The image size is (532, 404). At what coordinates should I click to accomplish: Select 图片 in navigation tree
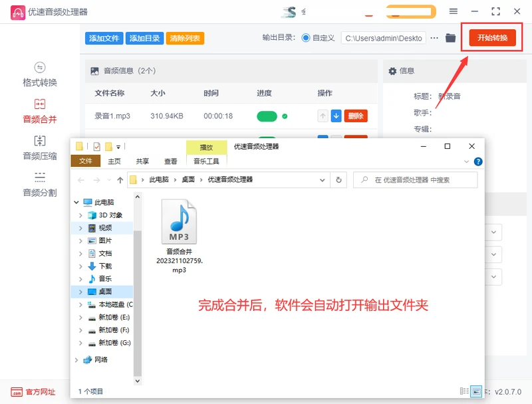coord(105,241)
